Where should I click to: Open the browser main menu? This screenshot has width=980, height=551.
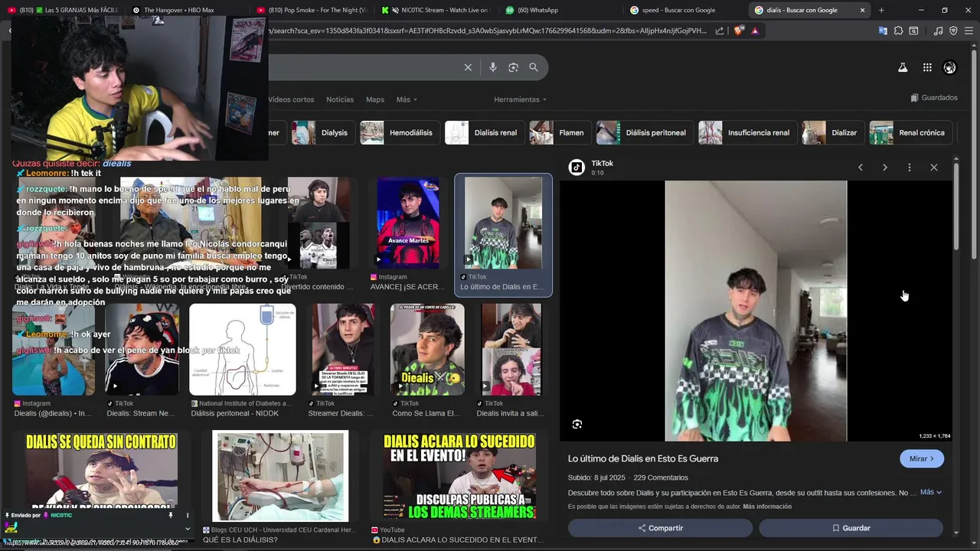969,31
